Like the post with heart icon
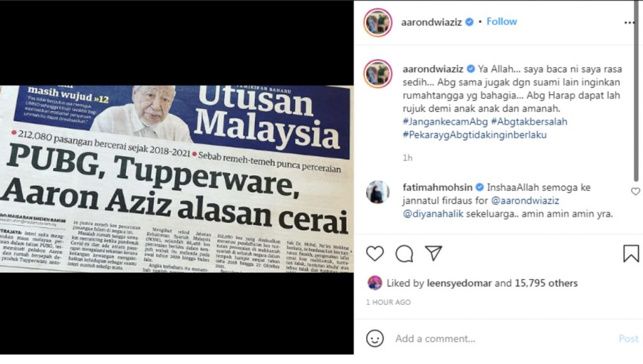Image resolution: width=643 pixels, height=364 pixels. coord(375,254)
